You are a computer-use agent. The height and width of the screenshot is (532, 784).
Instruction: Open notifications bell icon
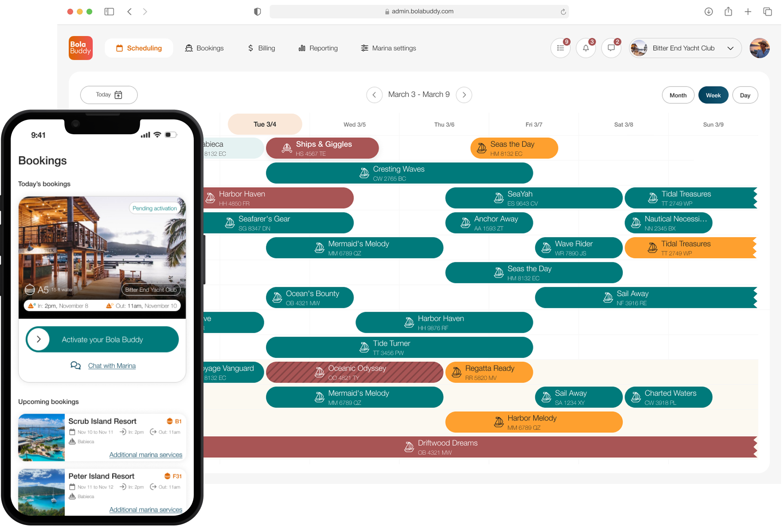586,48
